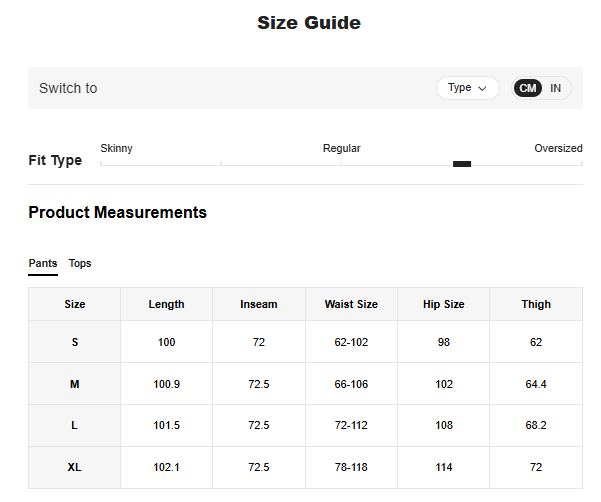Click the Size column header

(75, 304)
